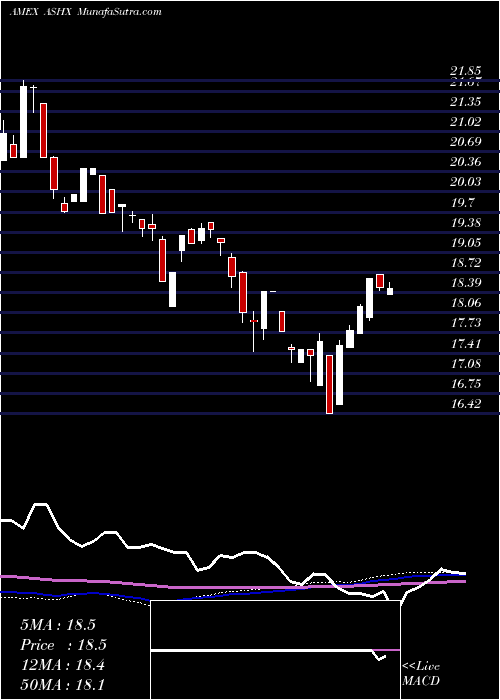Click the 21.35 price axis label
500x700 pixels.
[466, 102]
